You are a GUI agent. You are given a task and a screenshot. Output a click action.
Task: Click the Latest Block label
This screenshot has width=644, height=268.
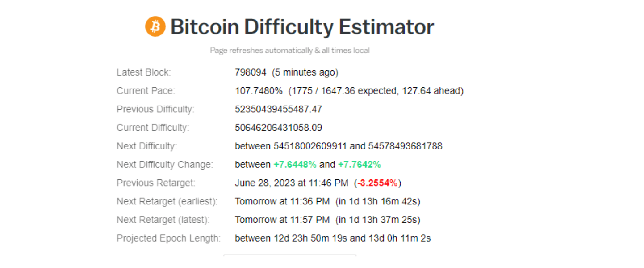click(143, 72)
